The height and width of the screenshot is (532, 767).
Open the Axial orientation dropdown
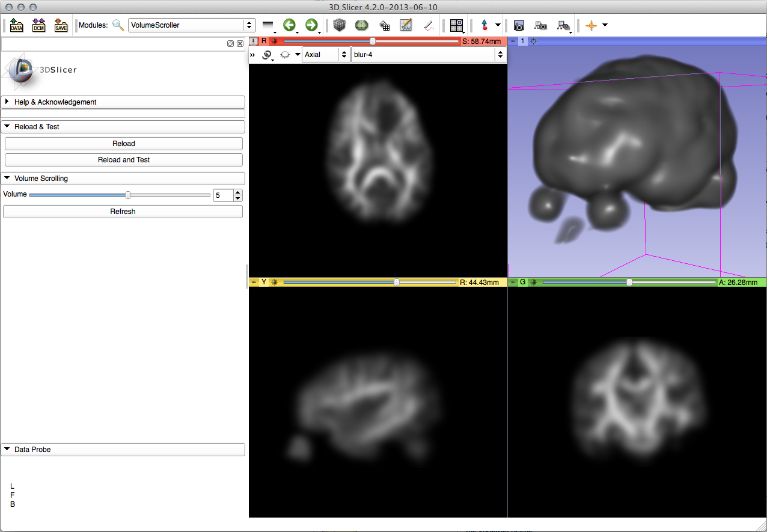[x=326, y=55]
